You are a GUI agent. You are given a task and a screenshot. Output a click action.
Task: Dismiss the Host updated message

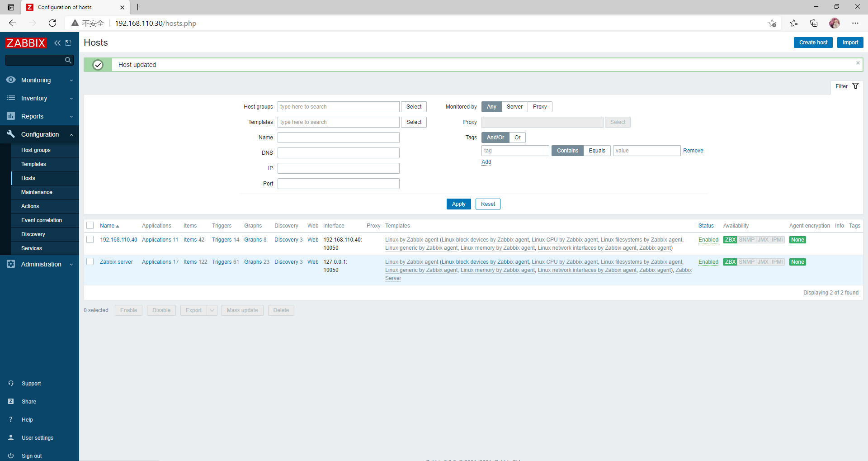(858, 63)
